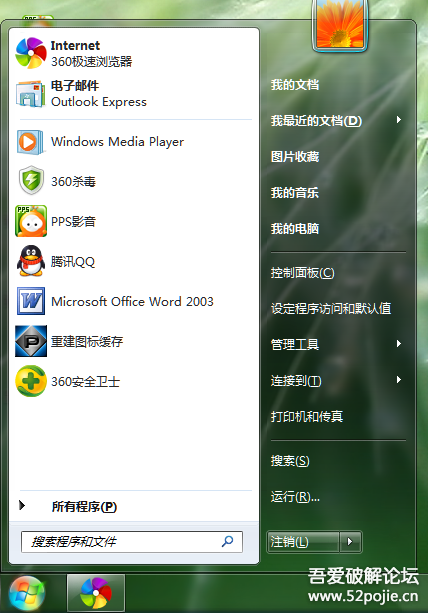Open 运行(R)... dialog
This screenshot has height=613, width=428.
coord(295,497)
